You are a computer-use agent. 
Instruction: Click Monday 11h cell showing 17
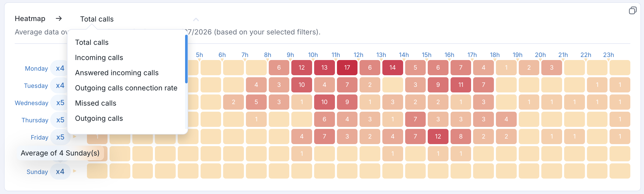[x=347, y=68]
